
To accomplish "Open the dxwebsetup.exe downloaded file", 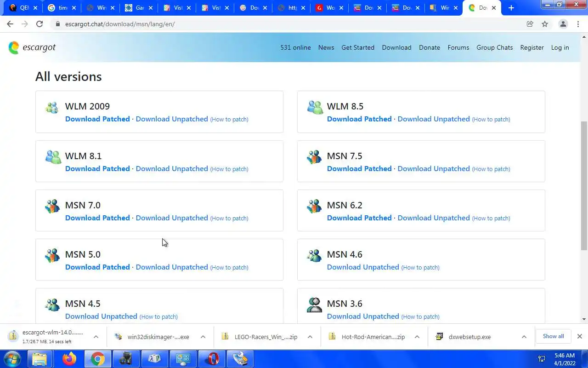I will click(x=469, y=337).
